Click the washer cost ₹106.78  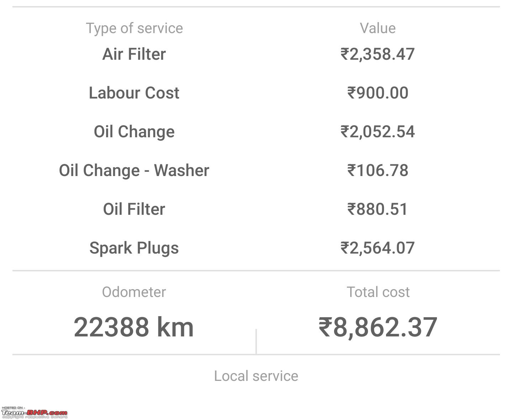coord(378,170)
